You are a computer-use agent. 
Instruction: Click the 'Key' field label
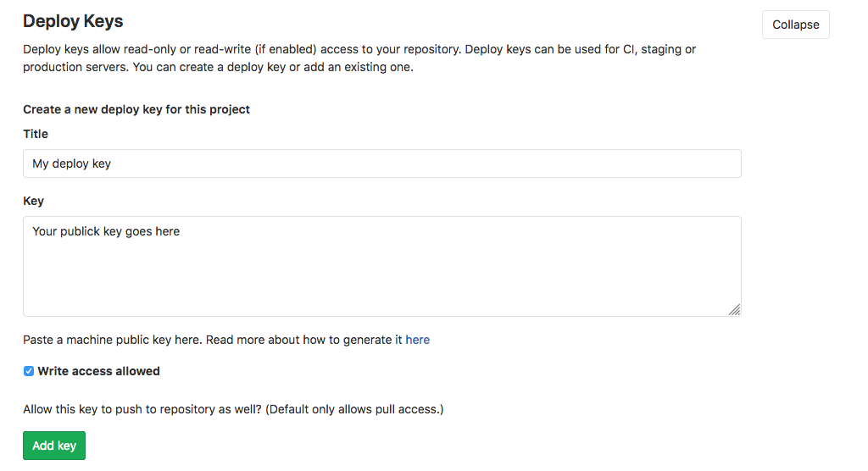point(33,201)
